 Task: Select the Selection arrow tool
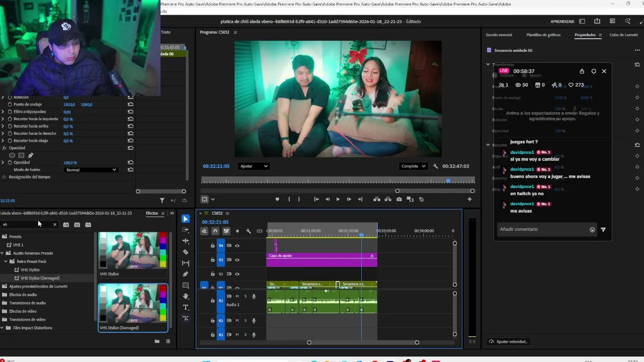[x=186, y=219]
